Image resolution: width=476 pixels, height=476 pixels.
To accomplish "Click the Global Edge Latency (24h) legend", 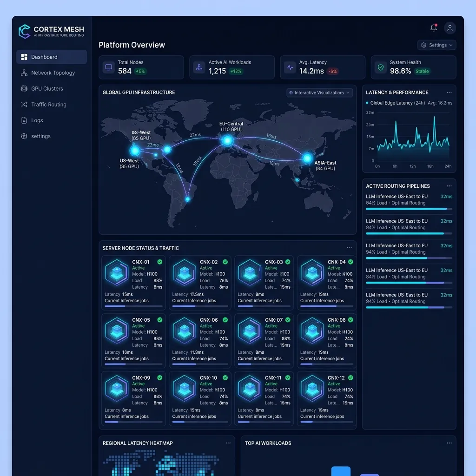I will coord(395,103).
